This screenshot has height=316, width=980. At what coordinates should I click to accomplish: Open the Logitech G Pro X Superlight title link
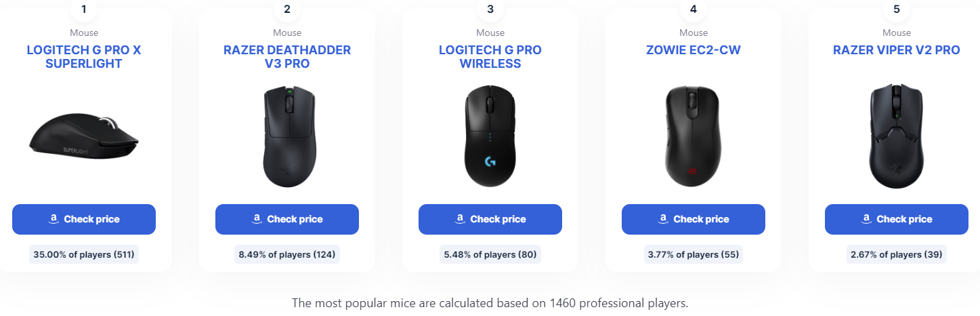pyautogui.click(x=84, y=57)
